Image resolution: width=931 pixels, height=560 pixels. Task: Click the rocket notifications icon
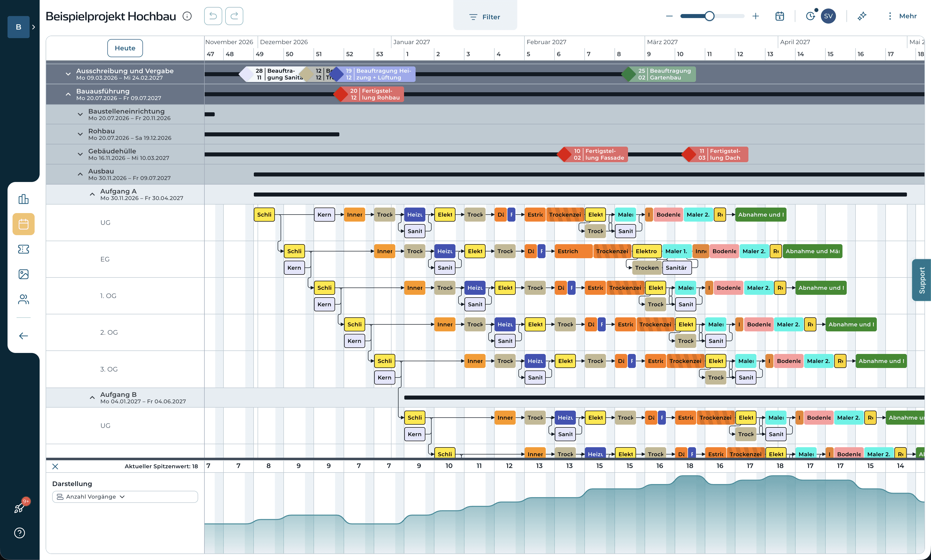(x=20, y=508)
